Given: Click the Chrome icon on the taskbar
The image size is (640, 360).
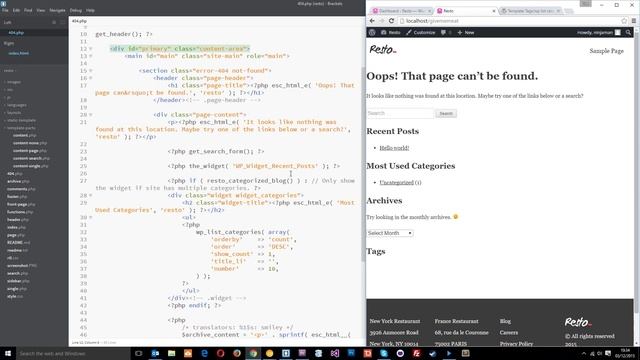Looking at the screenshot, I should point(253,353).
